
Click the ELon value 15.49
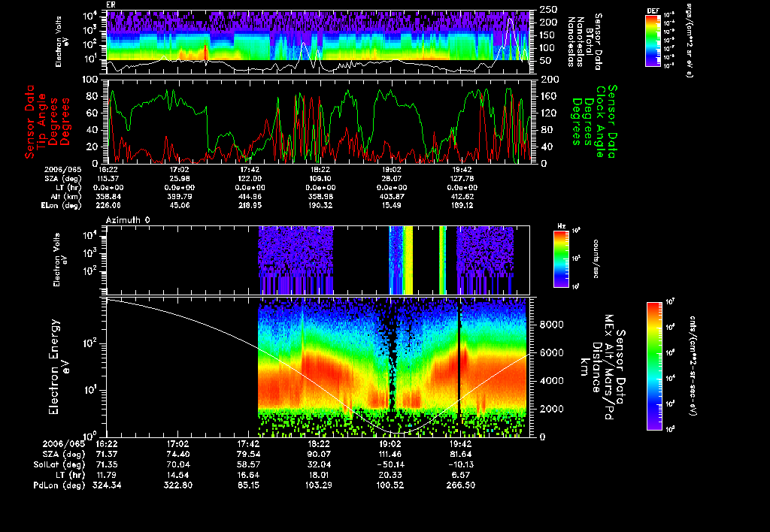[391, 206]
